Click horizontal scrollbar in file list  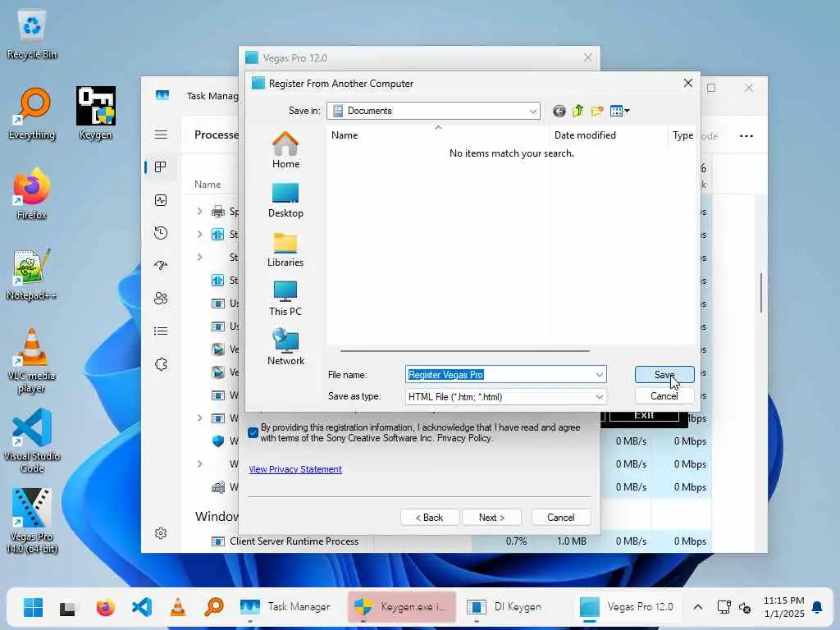(464, 351)
